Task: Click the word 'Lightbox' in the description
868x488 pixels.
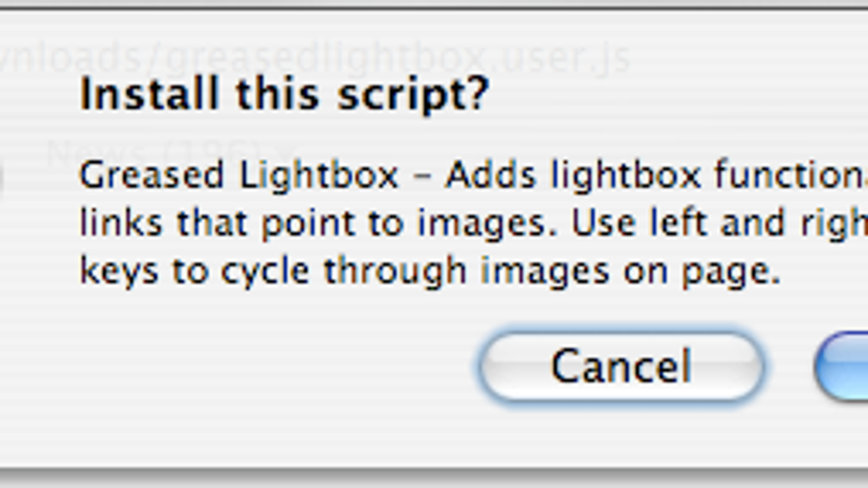Action: pyautogui.click(x=319, y=176)
